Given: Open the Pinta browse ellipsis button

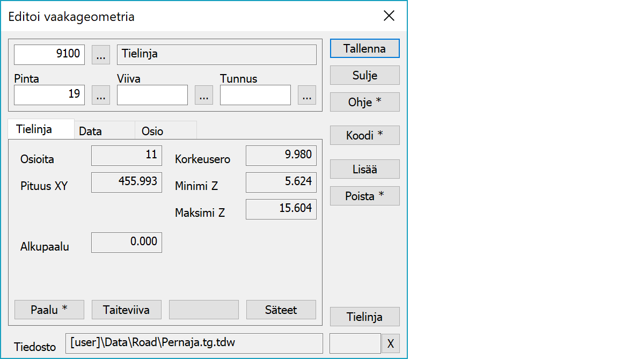Looking at the screenshot, I should click(x=101, y=95).
